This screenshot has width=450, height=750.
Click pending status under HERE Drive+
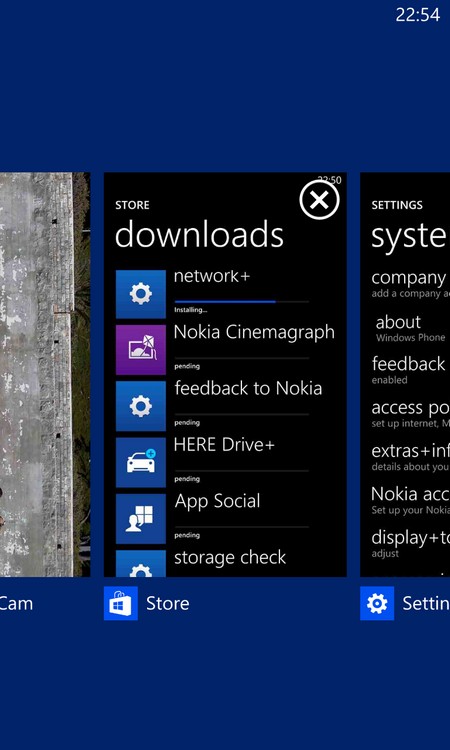tap(187, 479)
